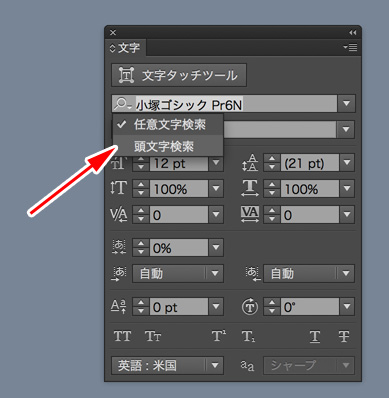Toggle Subscript formatting

(248, 337)
